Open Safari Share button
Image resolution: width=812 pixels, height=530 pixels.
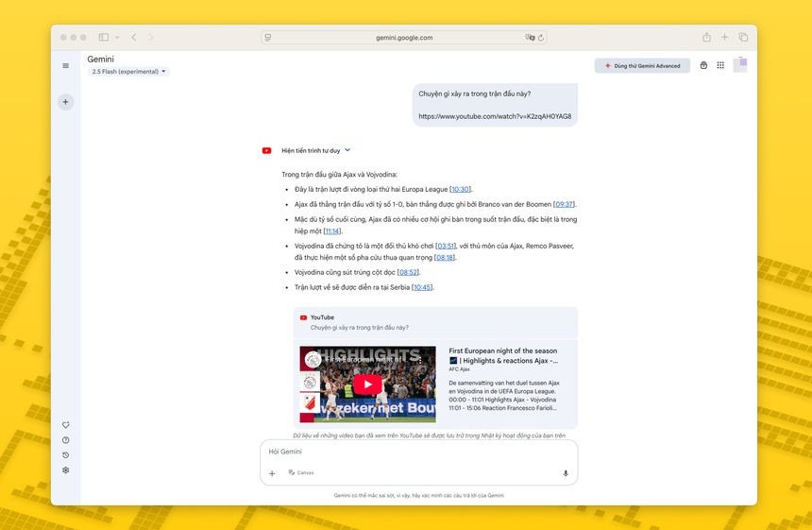click(x=706, y=37)
